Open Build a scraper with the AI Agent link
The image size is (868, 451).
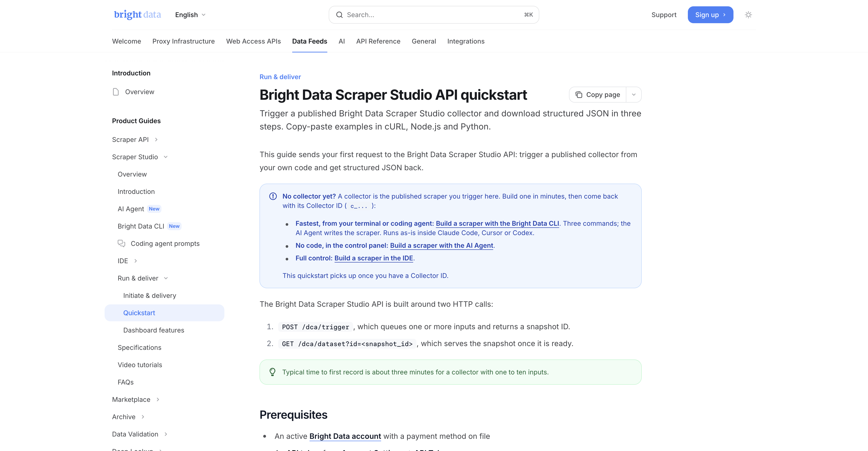pyautogui.click(x=441, y=246)
